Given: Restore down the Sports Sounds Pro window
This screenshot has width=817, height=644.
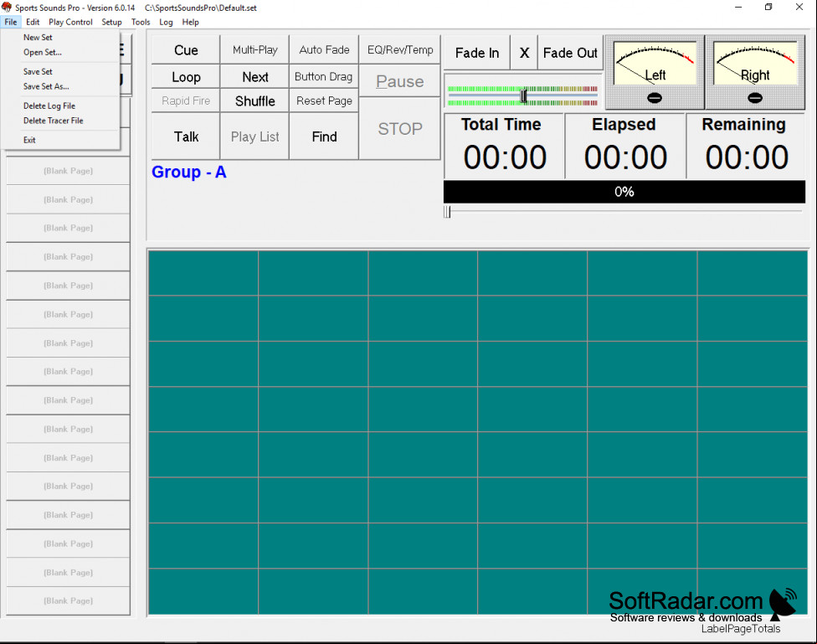Looking at the screenshot, I should 768,8.
